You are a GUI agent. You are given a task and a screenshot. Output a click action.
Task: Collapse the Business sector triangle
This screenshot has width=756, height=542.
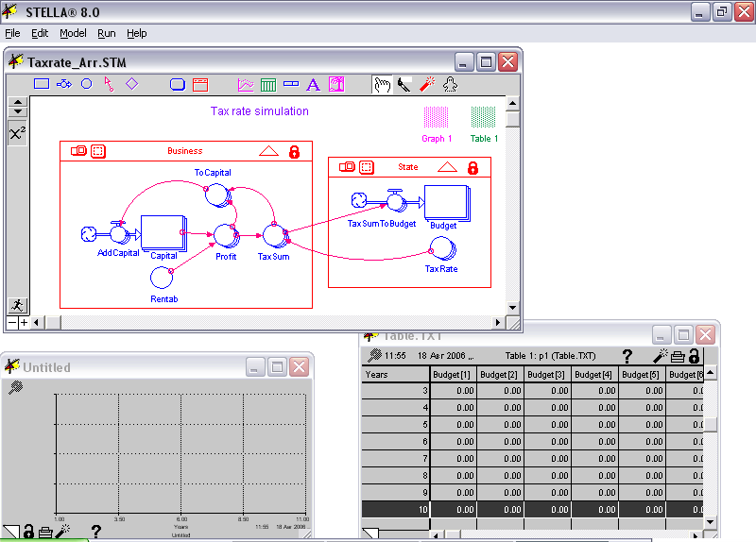268,151
